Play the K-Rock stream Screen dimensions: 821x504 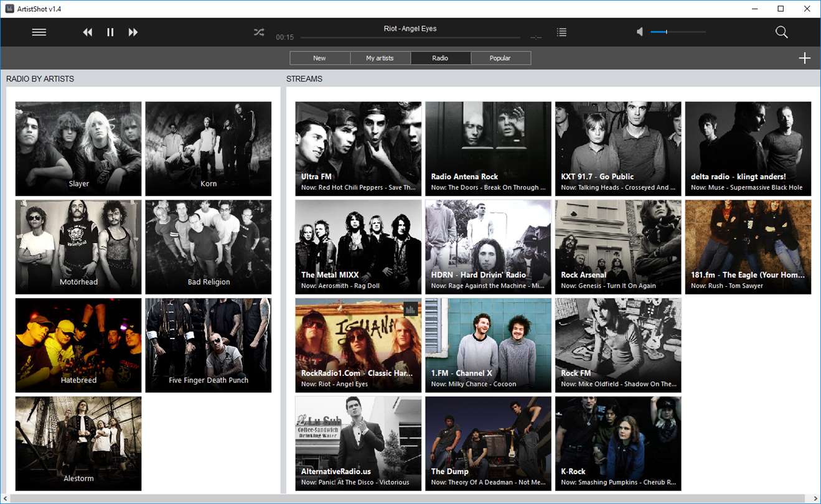[618, 444]
